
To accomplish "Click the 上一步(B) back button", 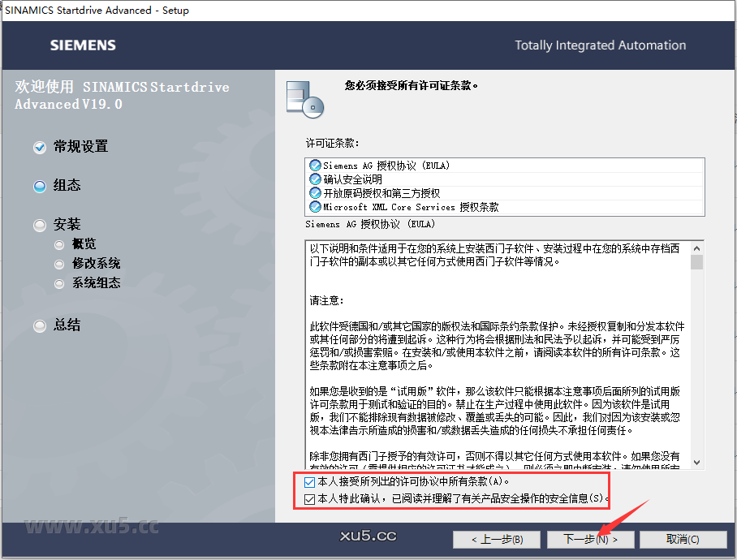I will 496,540.
